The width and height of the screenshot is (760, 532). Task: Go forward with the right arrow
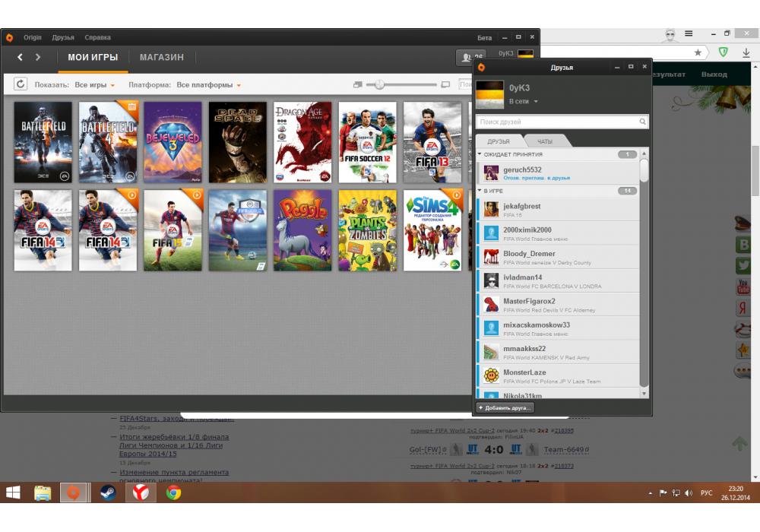tap(38, 58)
